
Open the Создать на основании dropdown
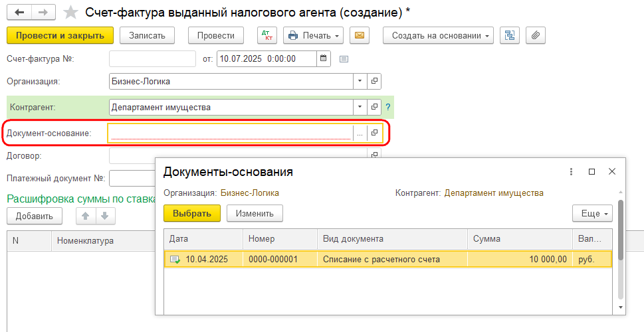click(x=438, y=36)
